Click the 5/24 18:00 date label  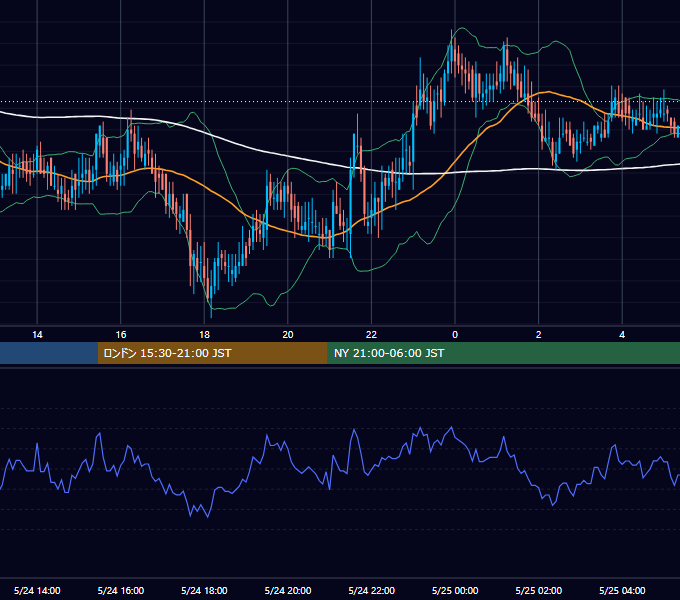204,590
